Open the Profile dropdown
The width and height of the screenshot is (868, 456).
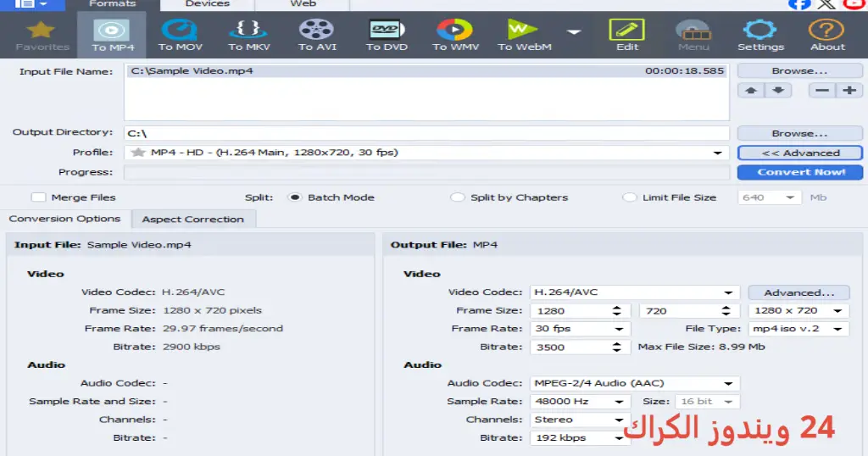(426, 153)
